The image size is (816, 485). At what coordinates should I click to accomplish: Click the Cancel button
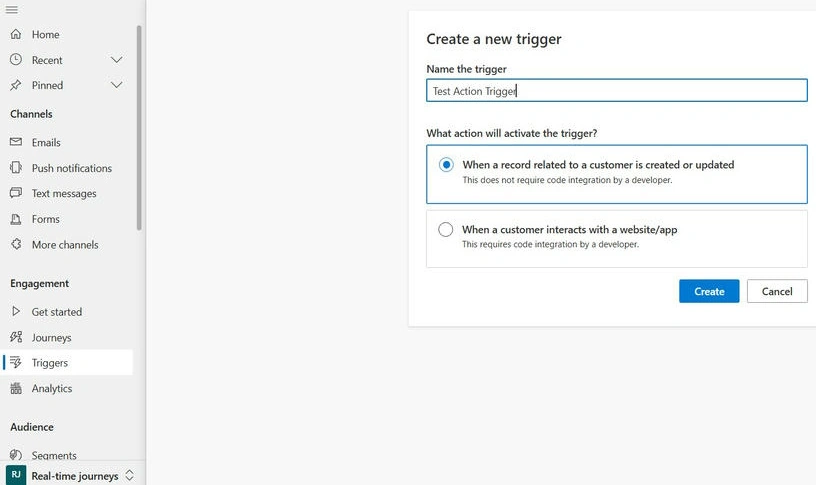click(x=777, y=291)
